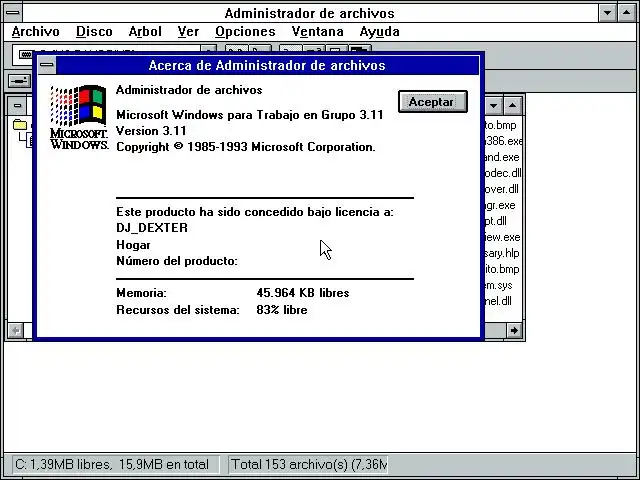Maximize the Administrador de archivos main window
This screenshot has width=640, height=480.
coord(627,13)
